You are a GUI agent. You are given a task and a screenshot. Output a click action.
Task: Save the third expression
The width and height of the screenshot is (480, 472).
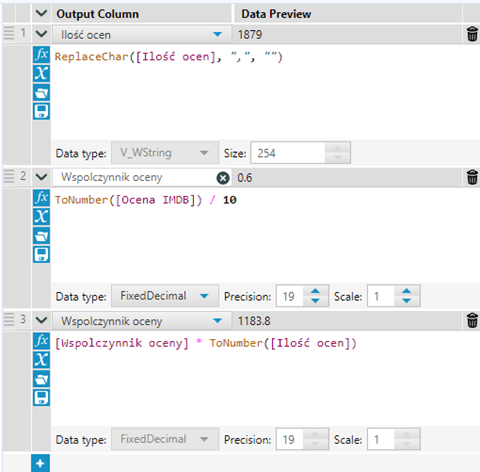pos(41,398)
